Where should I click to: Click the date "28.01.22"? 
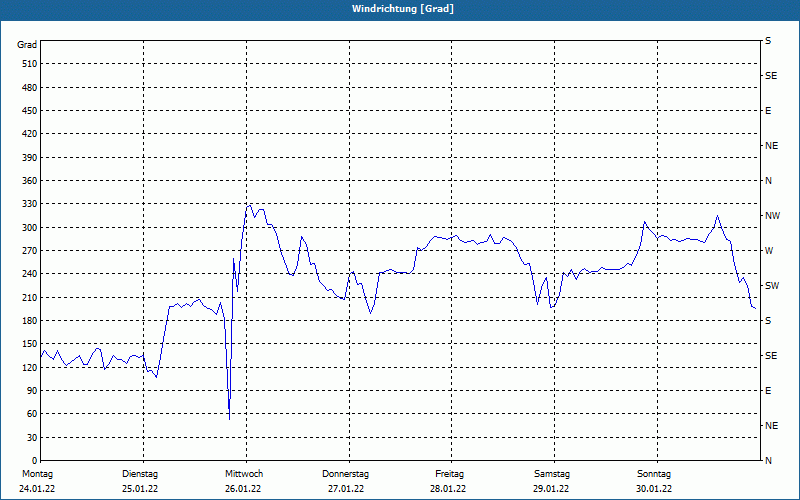pyautogui.click(x=448, y=489)
